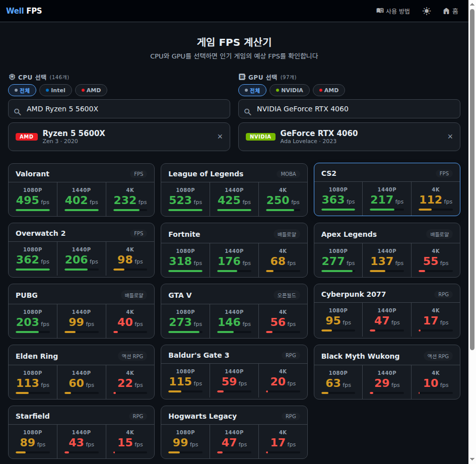Focus the CPU search field
Image resolution: width=476 pixels, height=464 pixels.
[119, 109]
